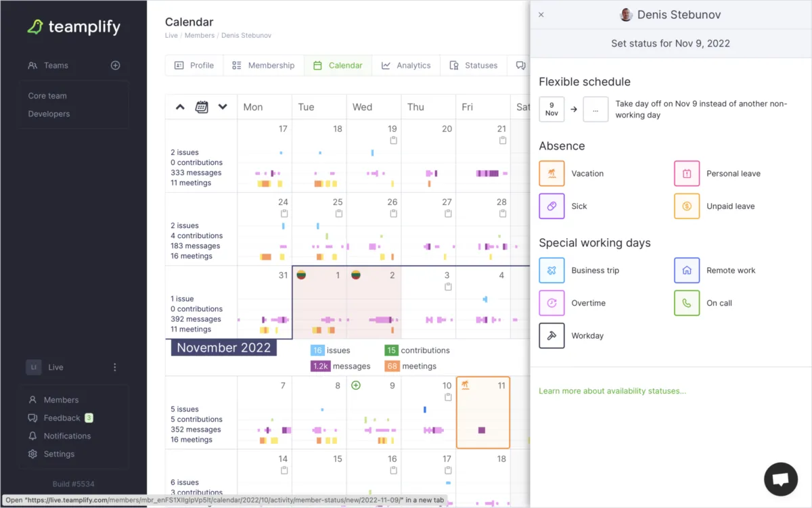The width and height of the screenshot is (812, 508).
Task: Switch to the Analytics tab
Action: click(x=406, y=66)
